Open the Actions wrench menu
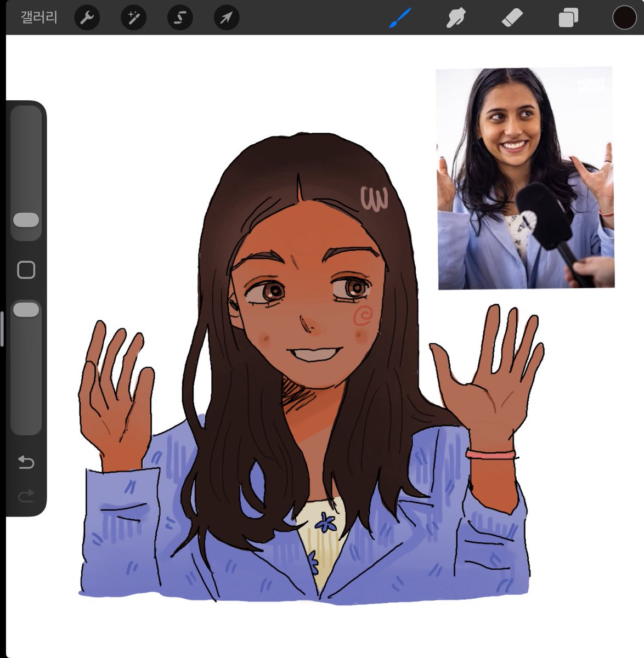This screenshot has height=658, width=644. 87,18
